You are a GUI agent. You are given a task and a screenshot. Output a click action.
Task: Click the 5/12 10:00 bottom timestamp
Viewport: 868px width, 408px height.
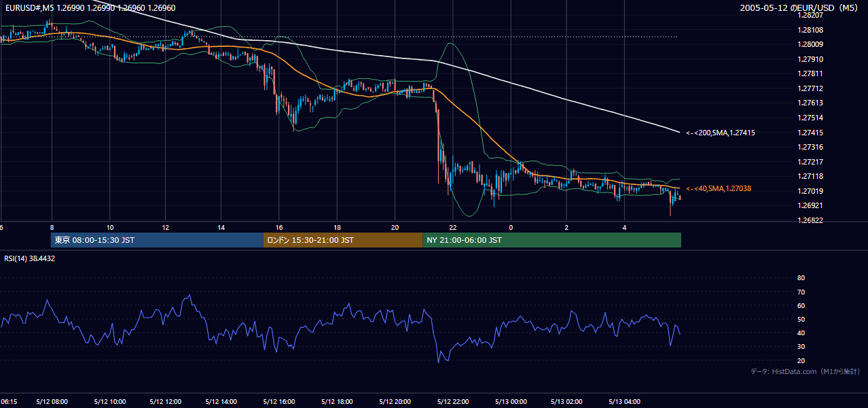[109, 402]
